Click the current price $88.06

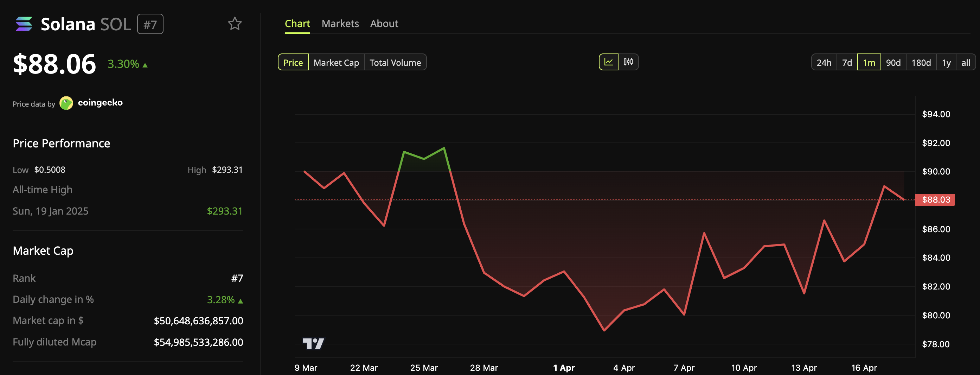tap(55, 64)
